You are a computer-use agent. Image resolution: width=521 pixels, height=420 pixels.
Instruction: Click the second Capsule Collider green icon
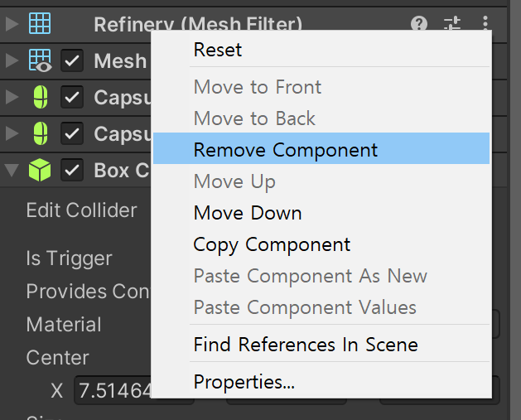40,133
